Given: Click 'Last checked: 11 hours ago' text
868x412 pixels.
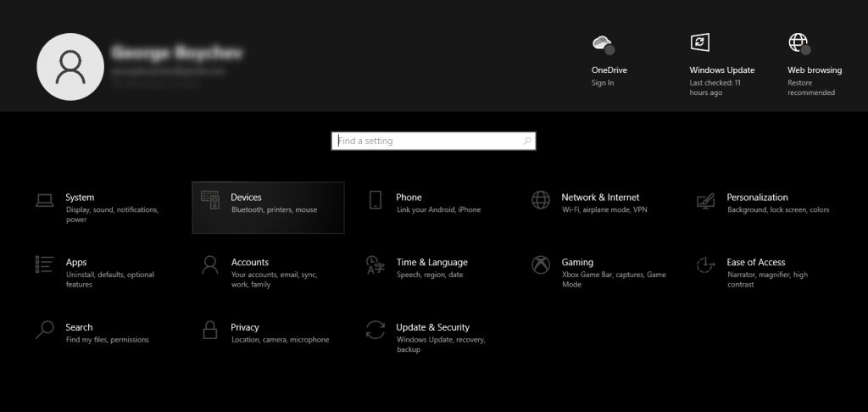Looking at the screenshot, I should [715, 87].
